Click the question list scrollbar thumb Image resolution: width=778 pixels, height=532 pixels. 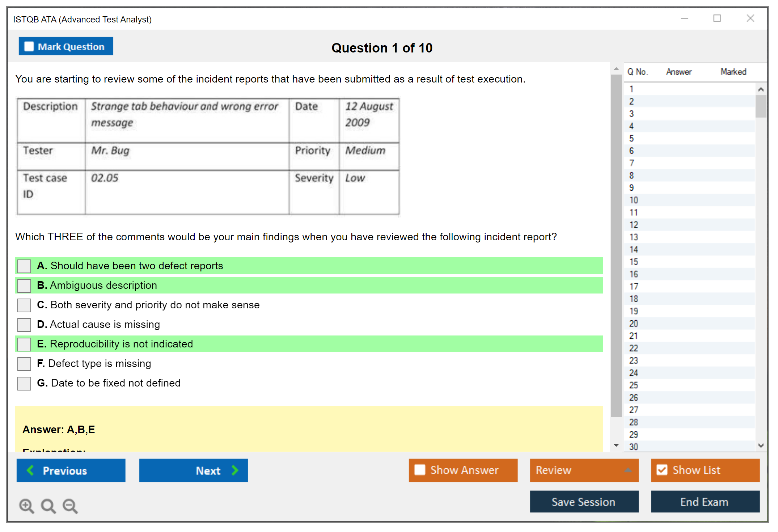pos(761,106)
